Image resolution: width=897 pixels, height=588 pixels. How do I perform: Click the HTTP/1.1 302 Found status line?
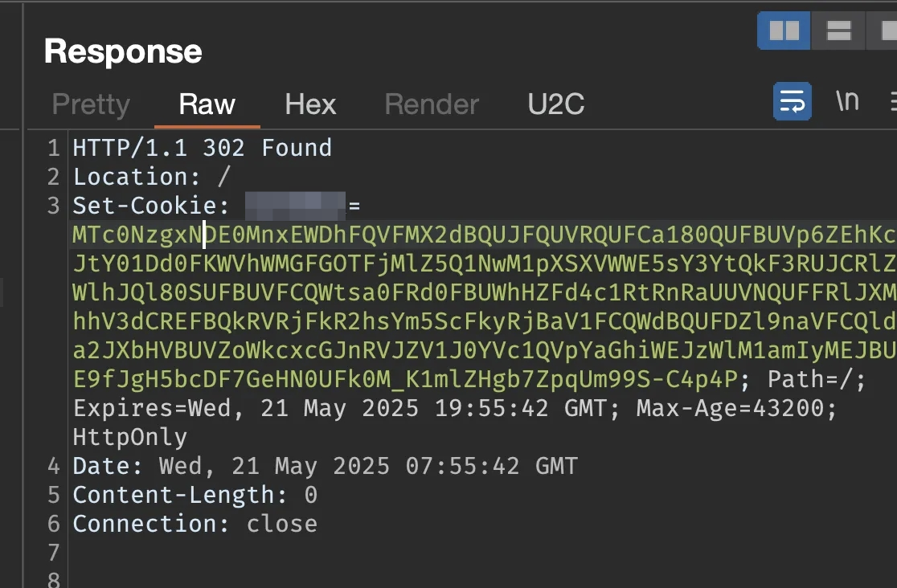pos(203,148)
